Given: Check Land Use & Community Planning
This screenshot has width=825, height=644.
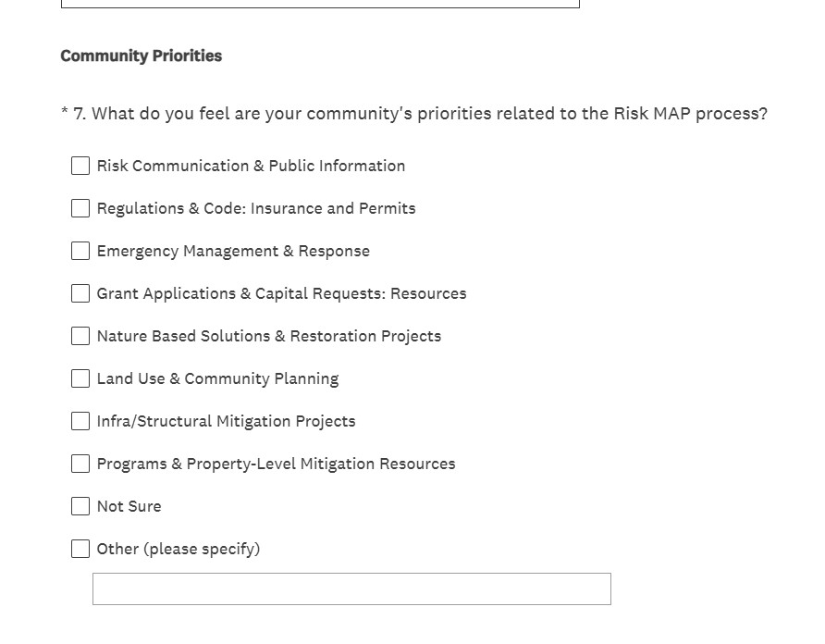Looking at the screenshot, I should (80, 378).
